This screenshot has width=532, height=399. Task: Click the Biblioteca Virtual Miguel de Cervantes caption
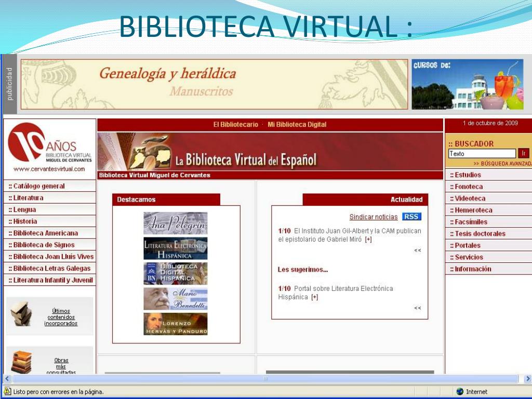point(155,175)
